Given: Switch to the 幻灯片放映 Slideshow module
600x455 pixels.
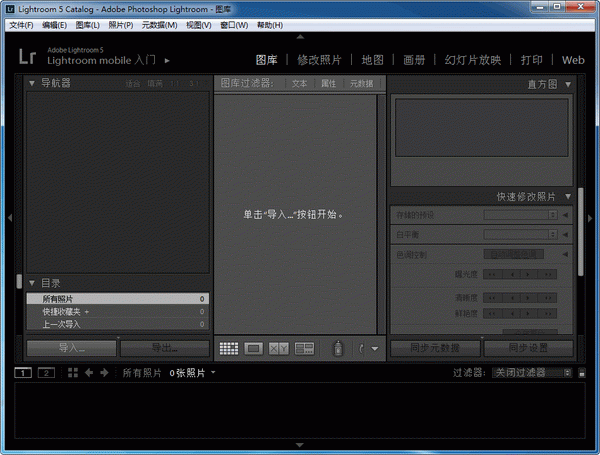Looking at the screenshot, I should coord(473,60).
